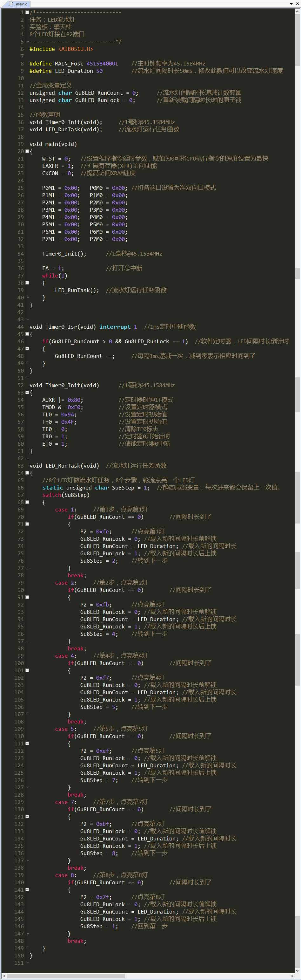The image size is (301, 980).
Task: Click the 'EA = 1;' statement
Action: 53,268
